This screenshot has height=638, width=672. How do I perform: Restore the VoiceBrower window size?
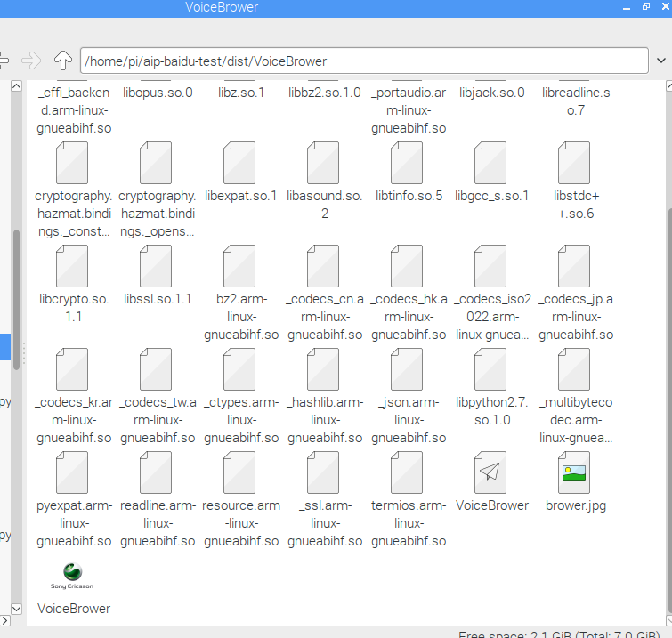pyautogui.click(x=646, y=7)
